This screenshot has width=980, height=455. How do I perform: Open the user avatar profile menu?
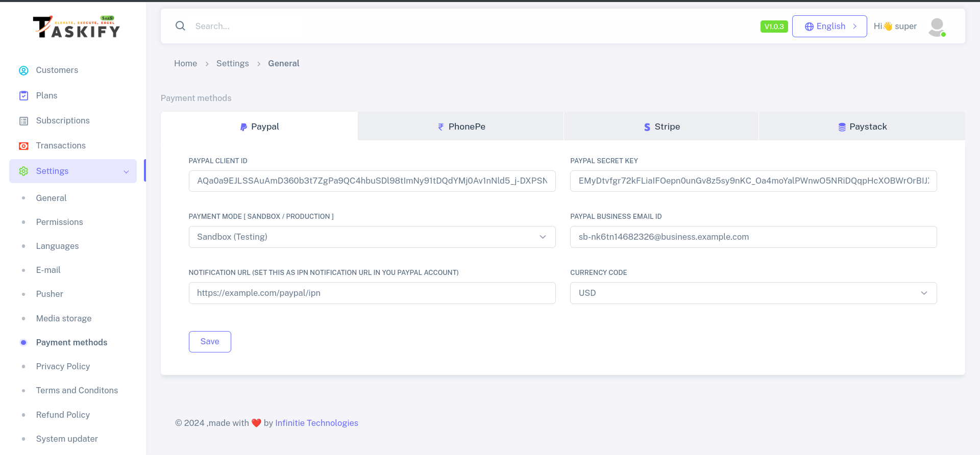[937, 27]
